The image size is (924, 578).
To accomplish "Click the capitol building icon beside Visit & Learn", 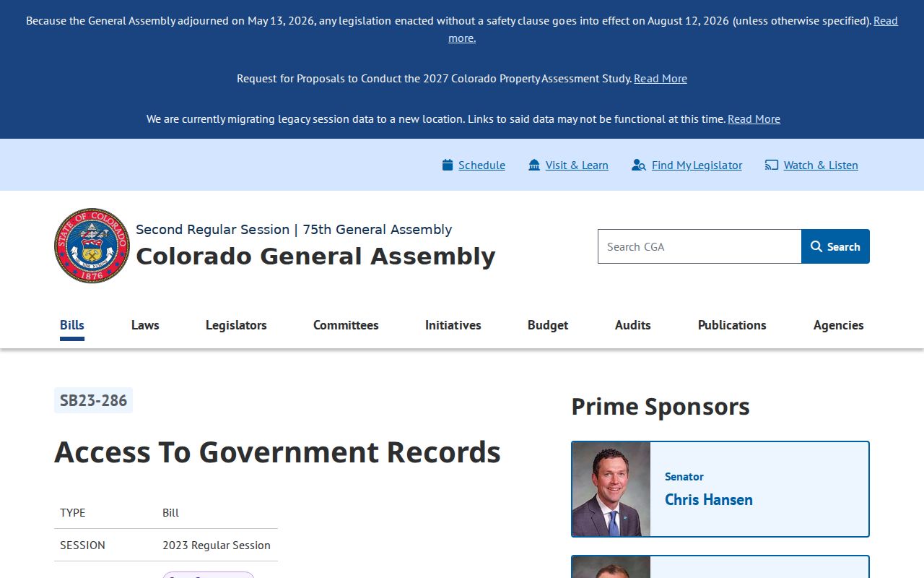I will [x=534, y=165].
